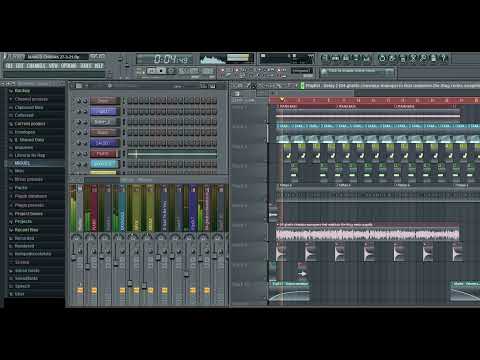Click the transport record button

(x=171, y=71)
